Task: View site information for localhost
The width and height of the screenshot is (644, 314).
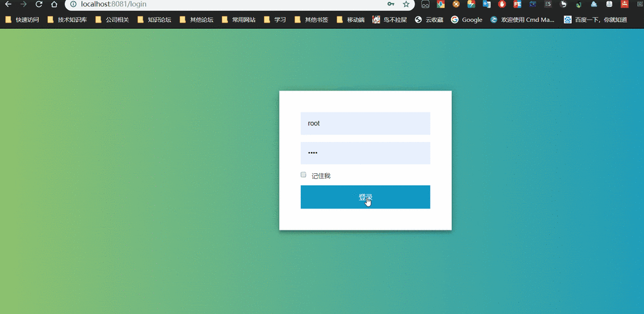Action: (73, 4)
